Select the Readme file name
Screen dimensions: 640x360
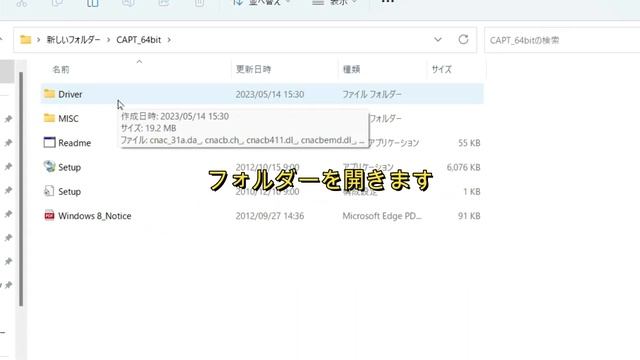[75, 143]
